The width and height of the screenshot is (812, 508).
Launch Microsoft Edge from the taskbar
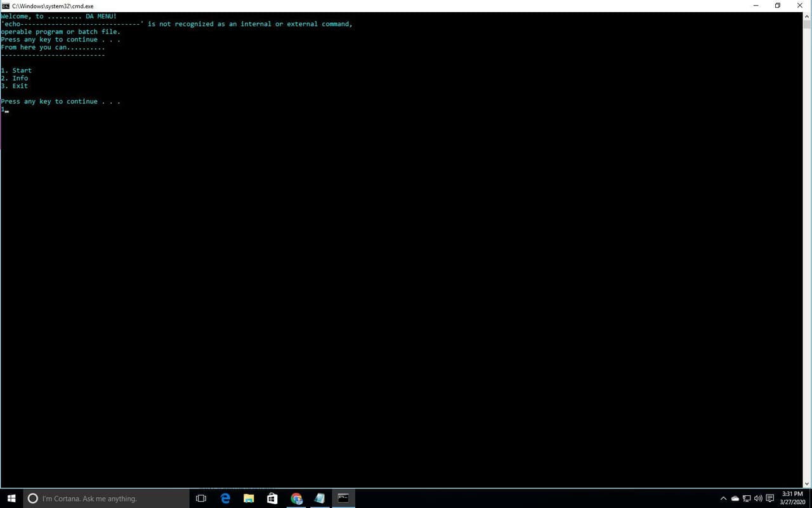225,498
